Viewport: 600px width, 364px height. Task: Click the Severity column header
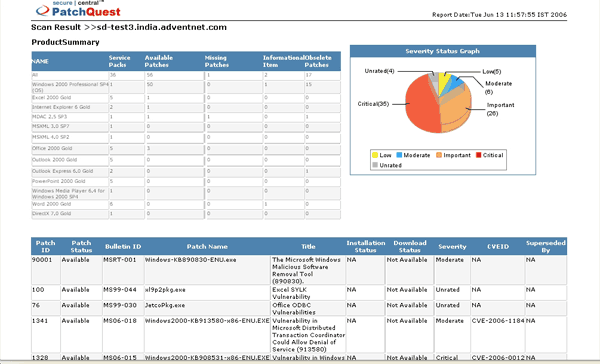tap(452, 246)
